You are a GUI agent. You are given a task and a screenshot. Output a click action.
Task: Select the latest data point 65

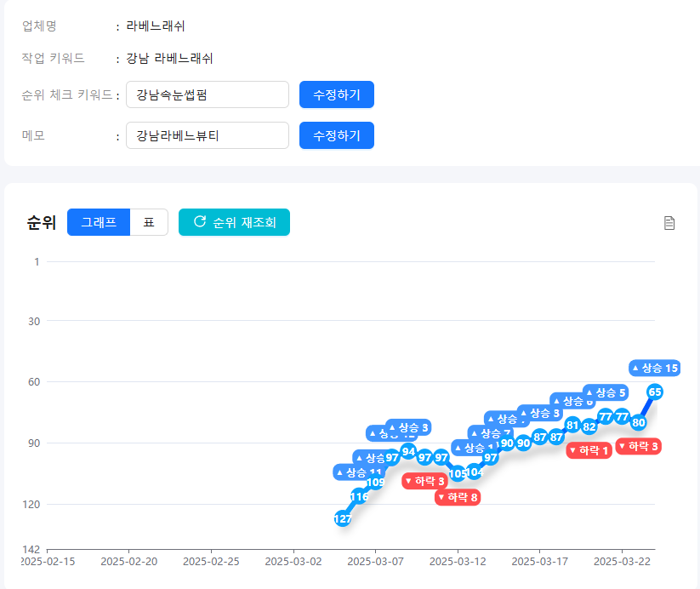655,392
